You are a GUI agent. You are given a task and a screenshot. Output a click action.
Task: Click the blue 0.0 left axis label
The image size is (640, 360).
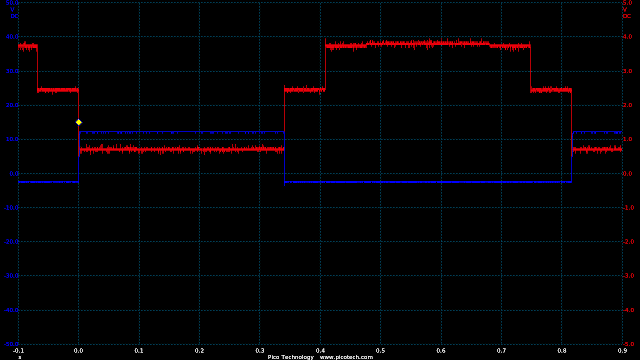click(13, 173)
